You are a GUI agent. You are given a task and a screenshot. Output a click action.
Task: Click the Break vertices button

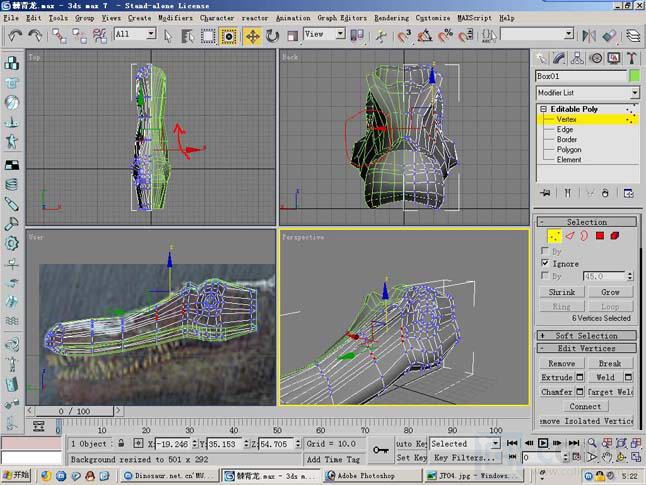point(610,363)
